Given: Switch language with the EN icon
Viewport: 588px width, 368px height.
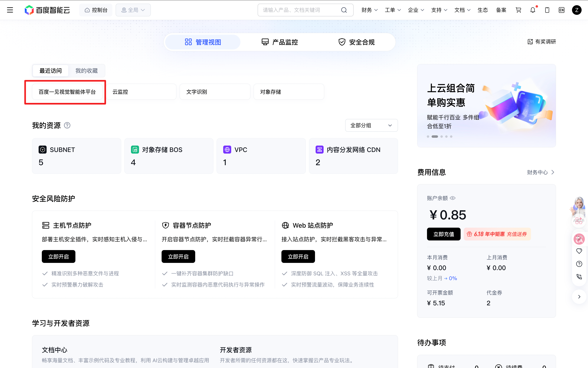Looking at the screenshot, I should 562,10.
